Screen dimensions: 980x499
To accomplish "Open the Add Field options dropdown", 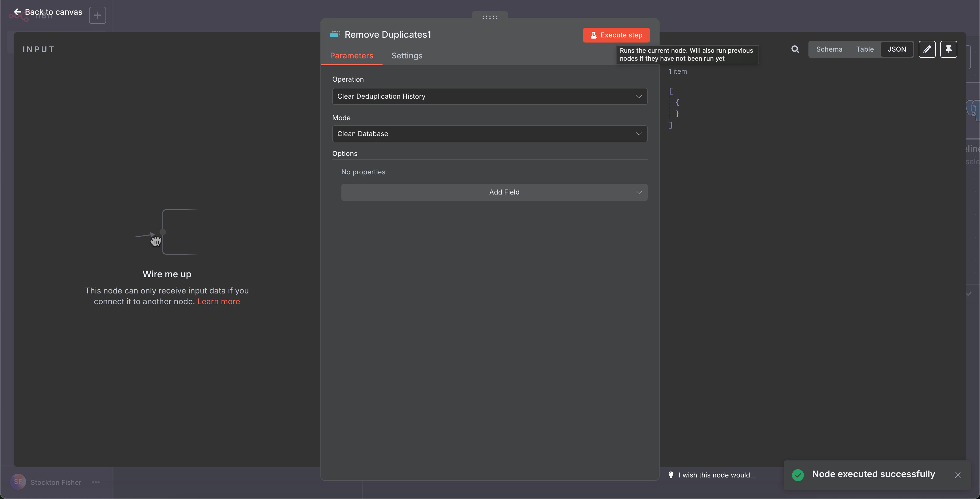I will coord(494,193).
